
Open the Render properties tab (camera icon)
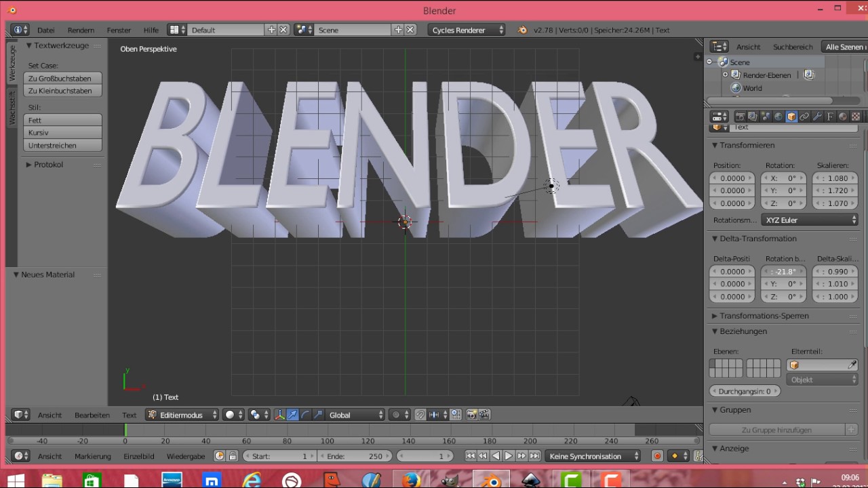click(740, 117)
